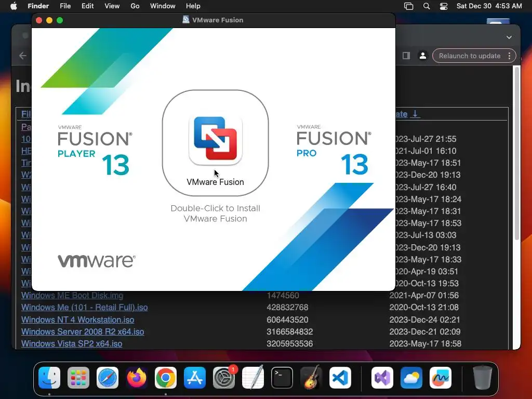
Task: Launch Firefox from the Dock
Action: point(137,378)
